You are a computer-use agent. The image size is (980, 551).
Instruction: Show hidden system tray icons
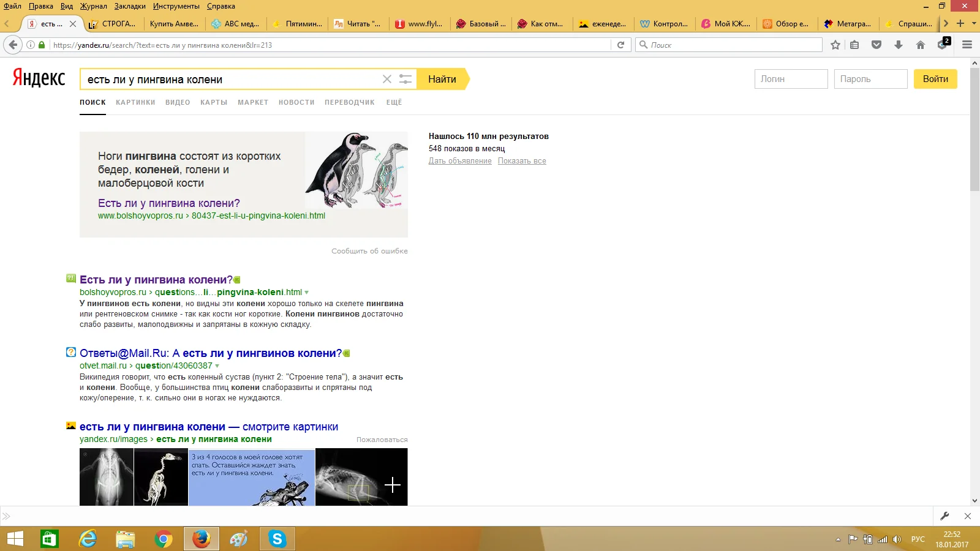pyautogui.click(x=838, y=539)
